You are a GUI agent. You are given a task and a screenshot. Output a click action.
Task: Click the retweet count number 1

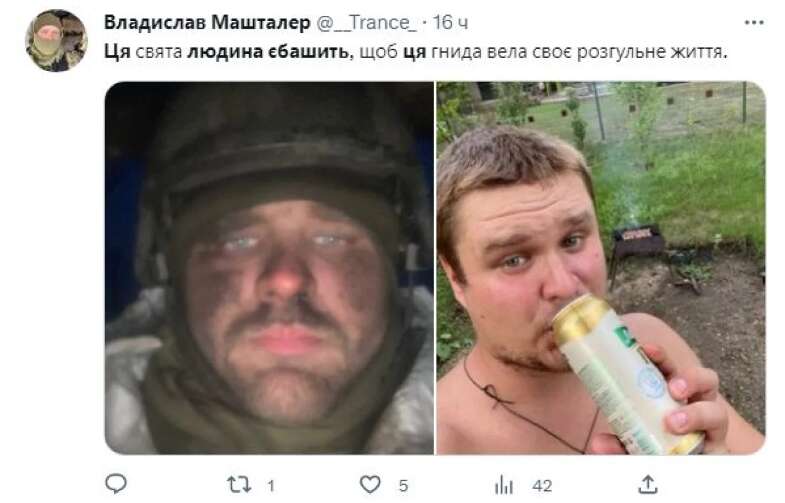[271, 485]
